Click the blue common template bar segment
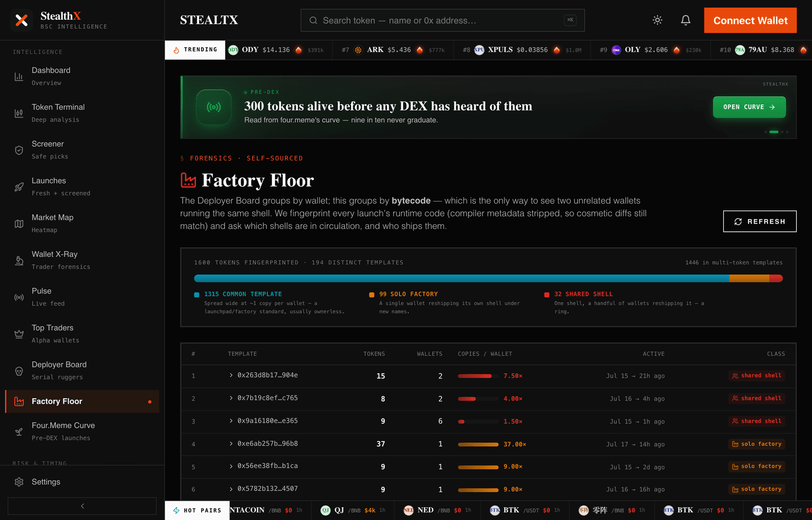812x520 pixels. coord(462,279)
